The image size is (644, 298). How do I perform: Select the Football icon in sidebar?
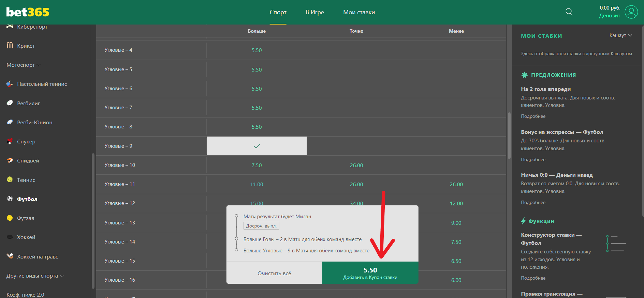pyautogui.click(x=10, y=199)
